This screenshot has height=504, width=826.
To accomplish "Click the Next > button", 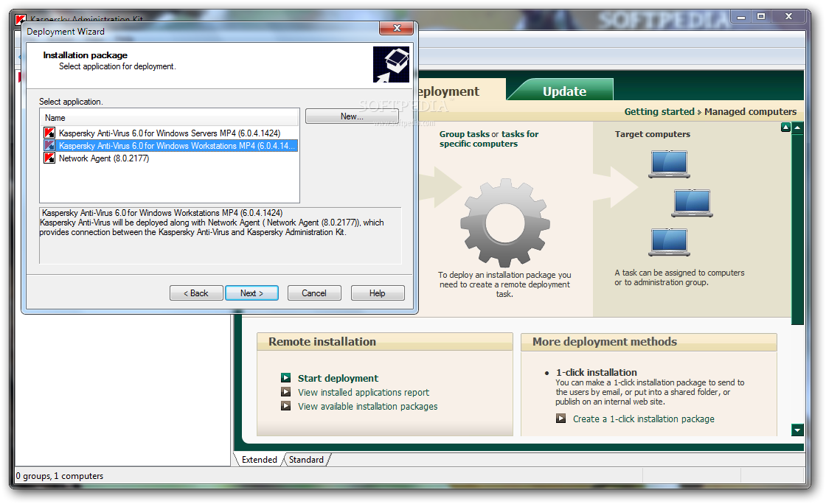I will point(251,293).
